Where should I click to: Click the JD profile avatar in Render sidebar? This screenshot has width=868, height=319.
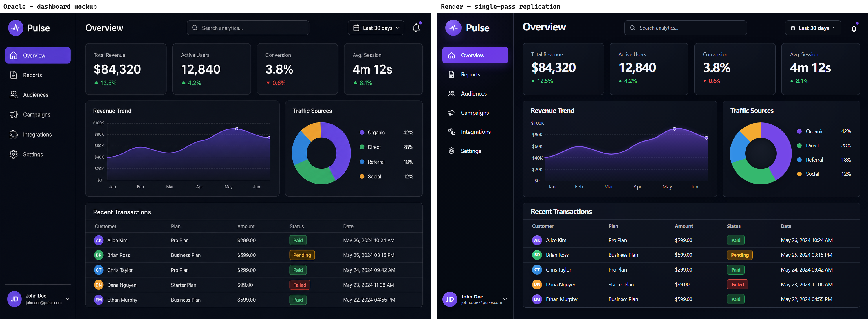(450, 300)
